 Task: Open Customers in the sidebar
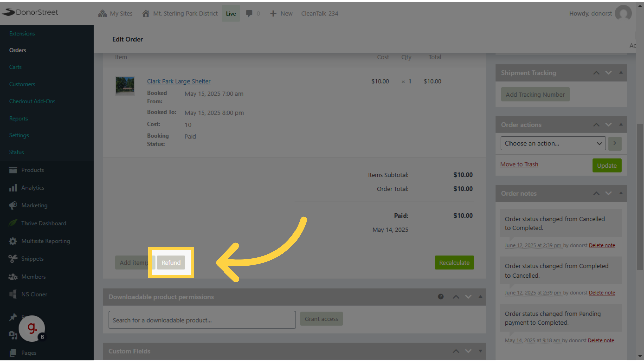22,84
